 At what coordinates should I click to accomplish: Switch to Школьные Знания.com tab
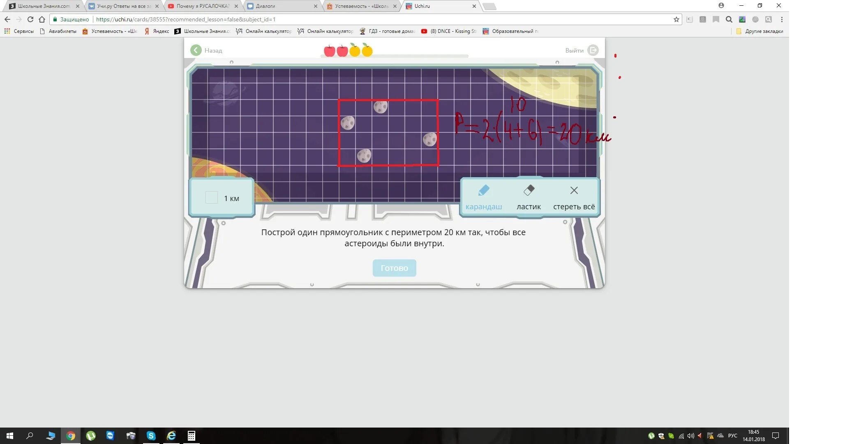44,6
